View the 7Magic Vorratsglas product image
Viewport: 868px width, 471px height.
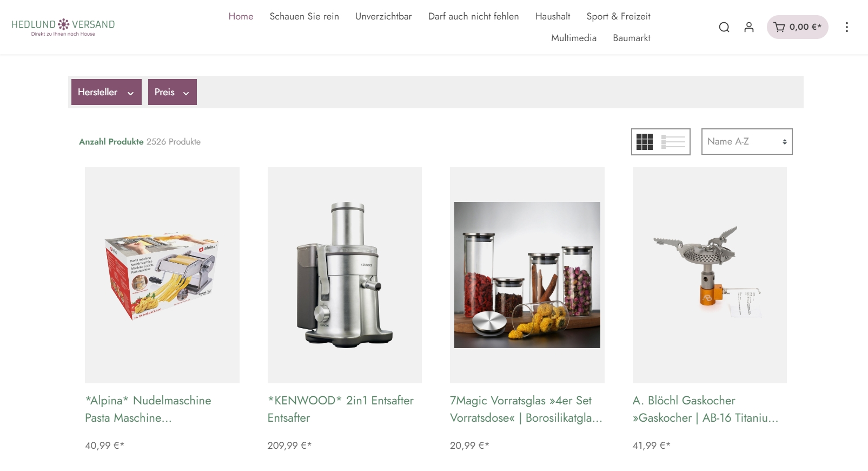[527, 275]
